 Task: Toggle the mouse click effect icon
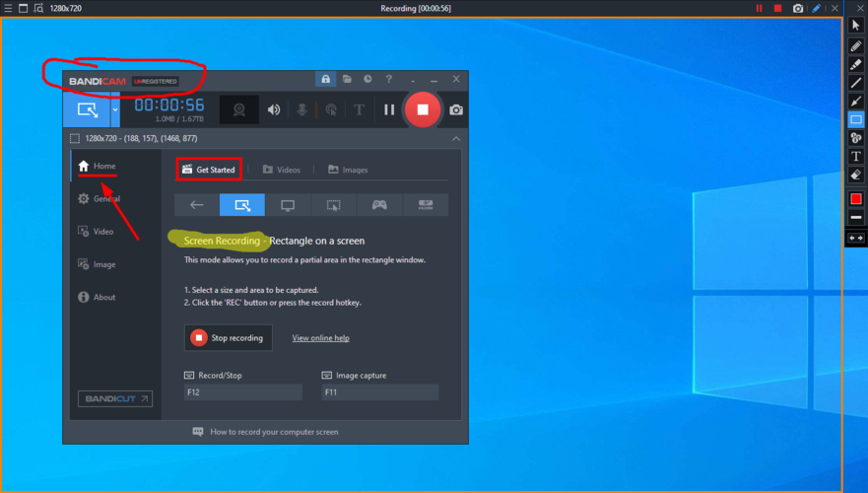331,109
